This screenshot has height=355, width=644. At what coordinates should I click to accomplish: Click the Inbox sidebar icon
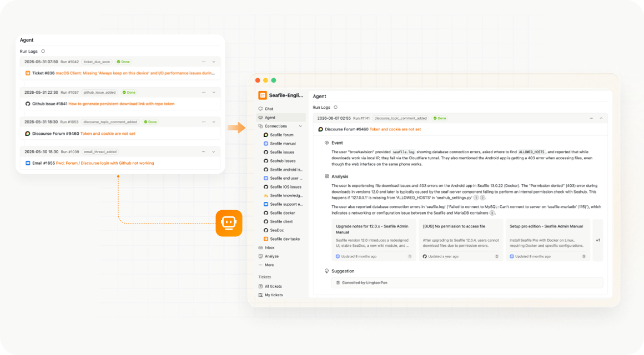coord(260,247)
